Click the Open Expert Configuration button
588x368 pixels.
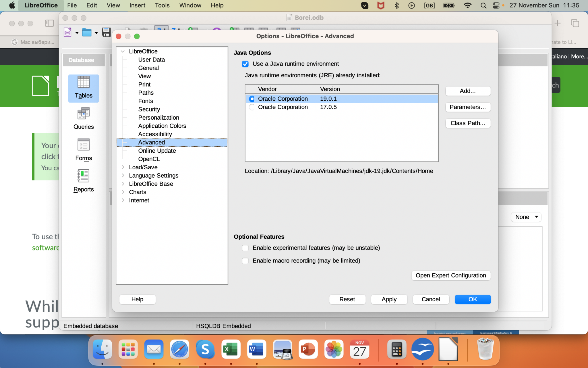[450, 275]
